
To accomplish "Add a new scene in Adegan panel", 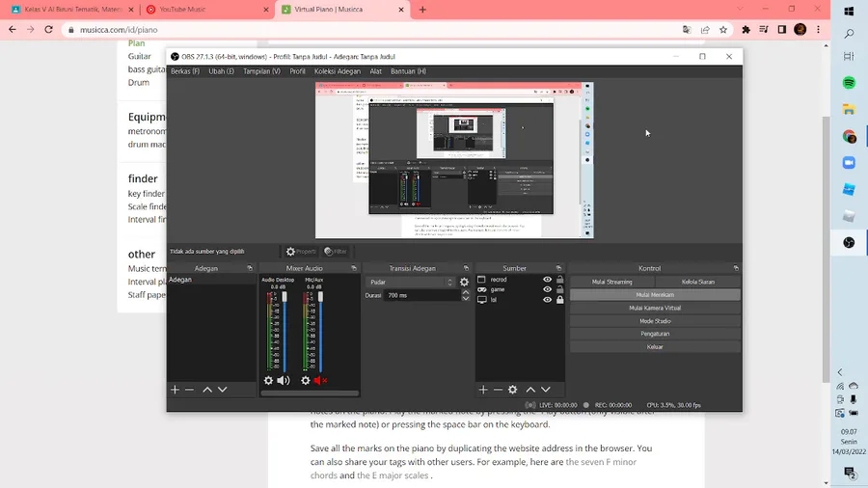I will pos(175,390).
